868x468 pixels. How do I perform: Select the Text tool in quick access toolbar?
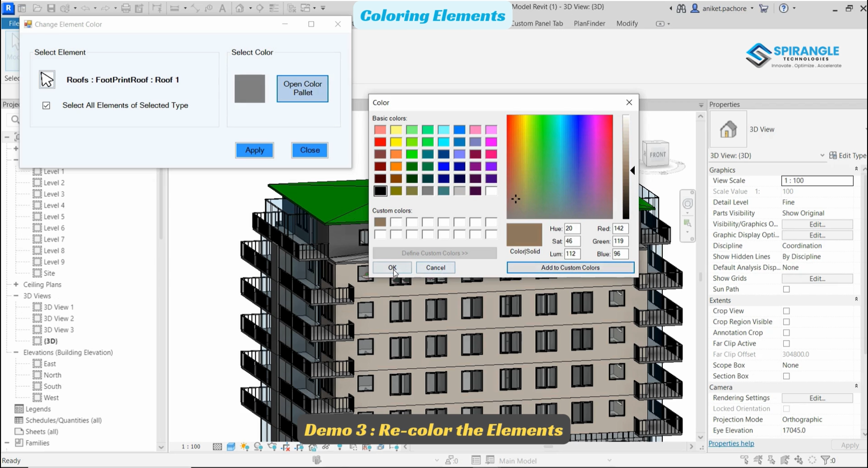coord(222,8)
